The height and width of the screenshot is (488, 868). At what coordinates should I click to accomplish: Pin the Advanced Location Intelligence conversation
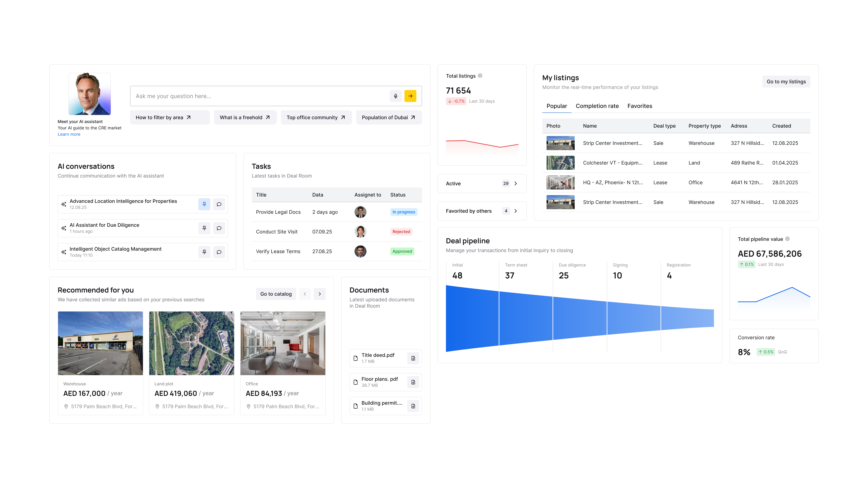(x=204, y=204)
